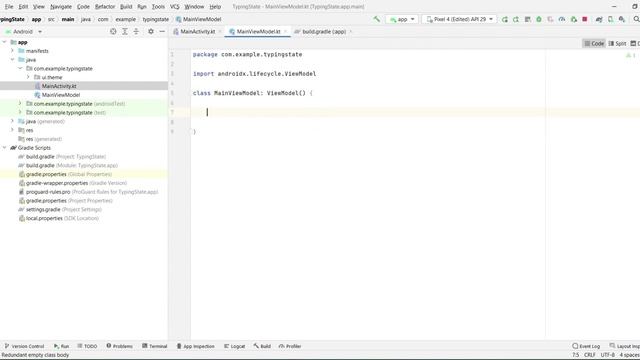Open the Run tool window

pos(62,346)
